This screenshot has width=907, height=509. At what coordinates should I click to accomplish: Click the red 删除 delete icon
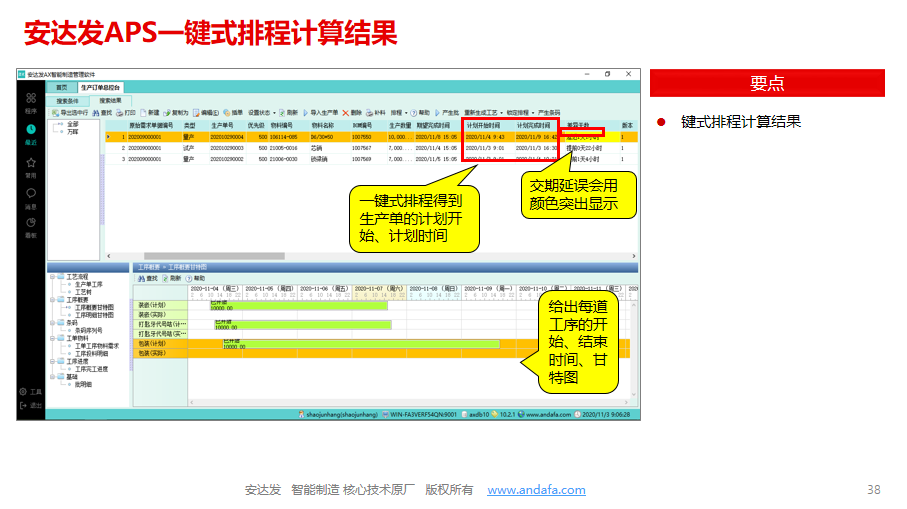pos(345,113)
